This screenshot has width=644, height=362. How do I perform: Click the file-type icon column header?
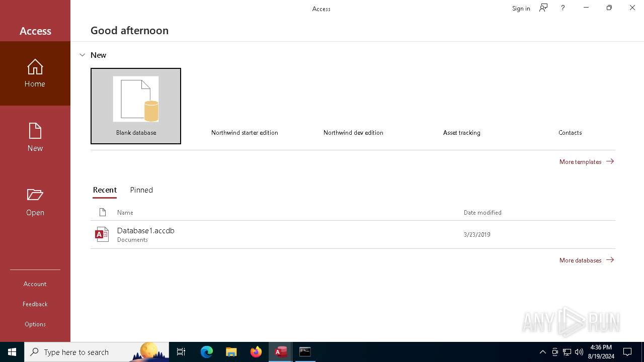[x=103, y=212]
